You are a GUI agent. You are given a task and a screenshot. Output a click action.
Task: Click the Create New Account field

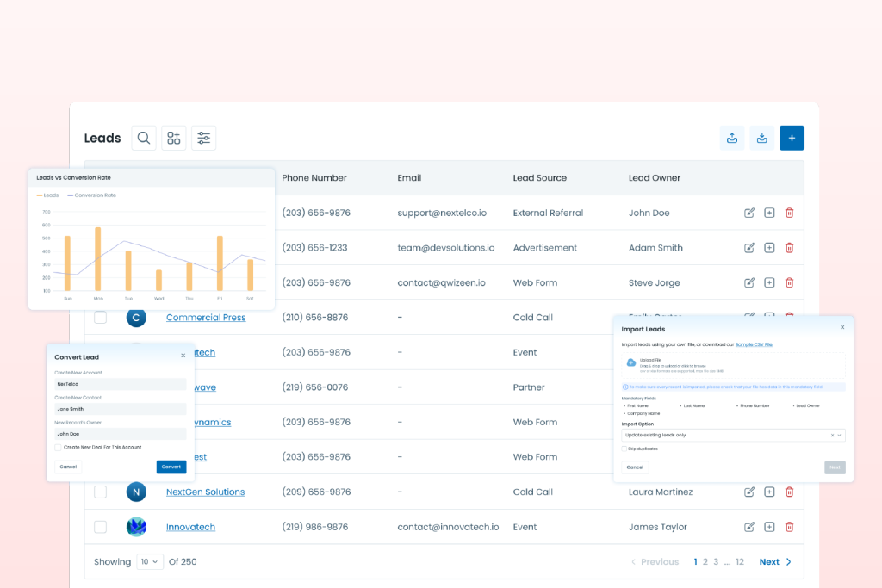click(120, 384)
